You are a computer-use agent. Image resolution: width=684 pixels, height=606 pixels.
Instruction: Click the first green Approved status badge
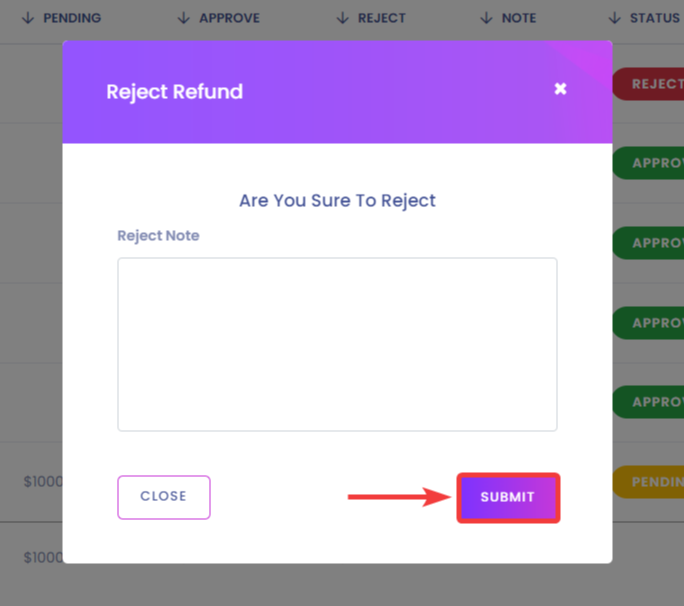tap(648, 163)
